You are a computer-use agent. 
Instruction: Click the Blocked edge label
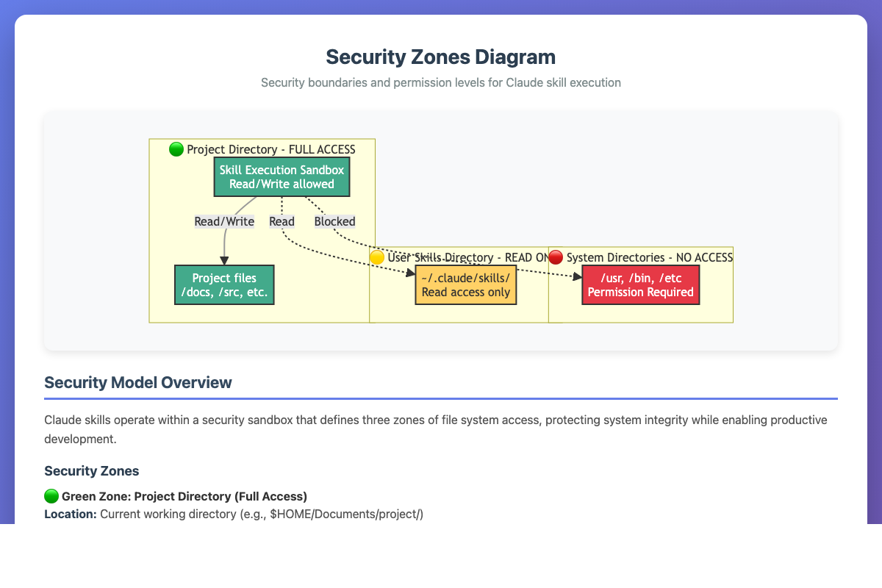pos(334,221)
